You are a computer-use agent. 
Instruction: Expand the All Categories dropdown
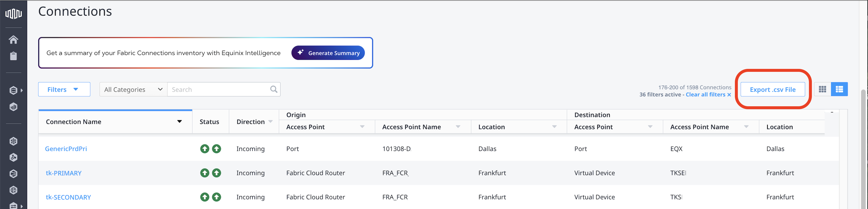click(x=133, y=89)
